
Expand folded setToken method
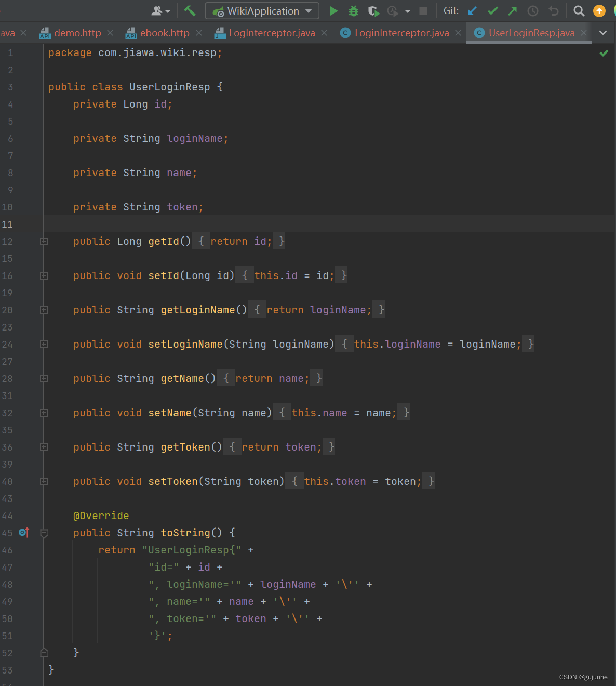(x=44, y=481)
